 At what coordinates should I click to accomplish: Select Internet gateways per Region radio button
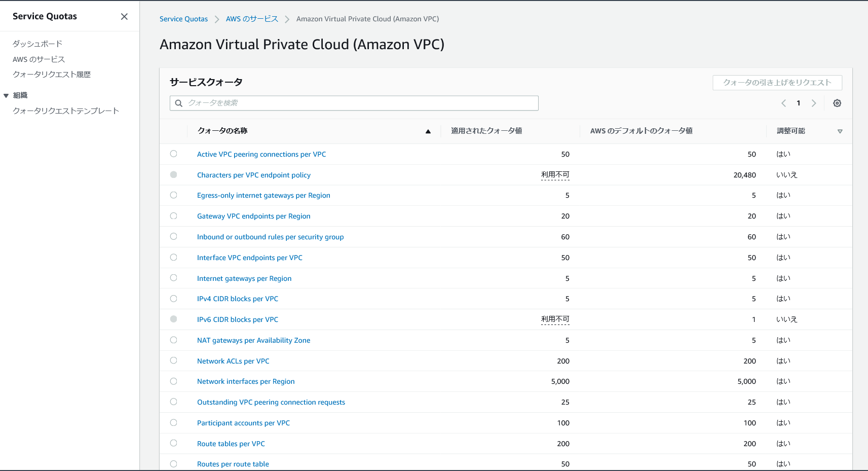coord(174,278)
